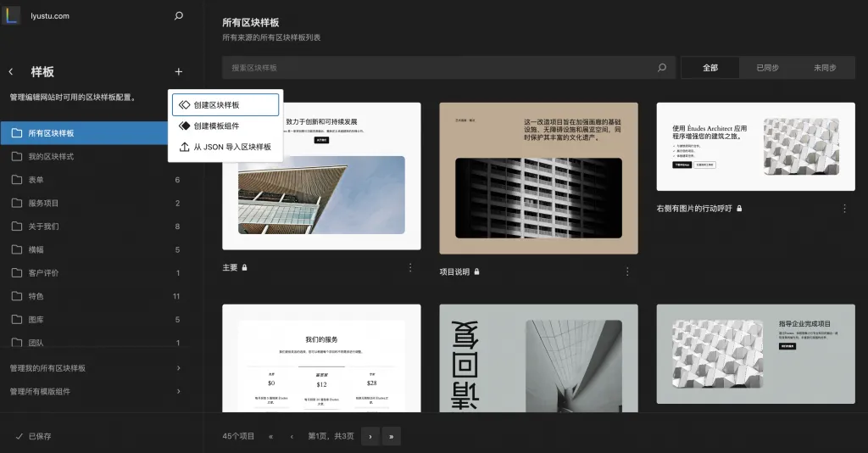Click the magnifier icon in the pattern search field

coord(662,68)
